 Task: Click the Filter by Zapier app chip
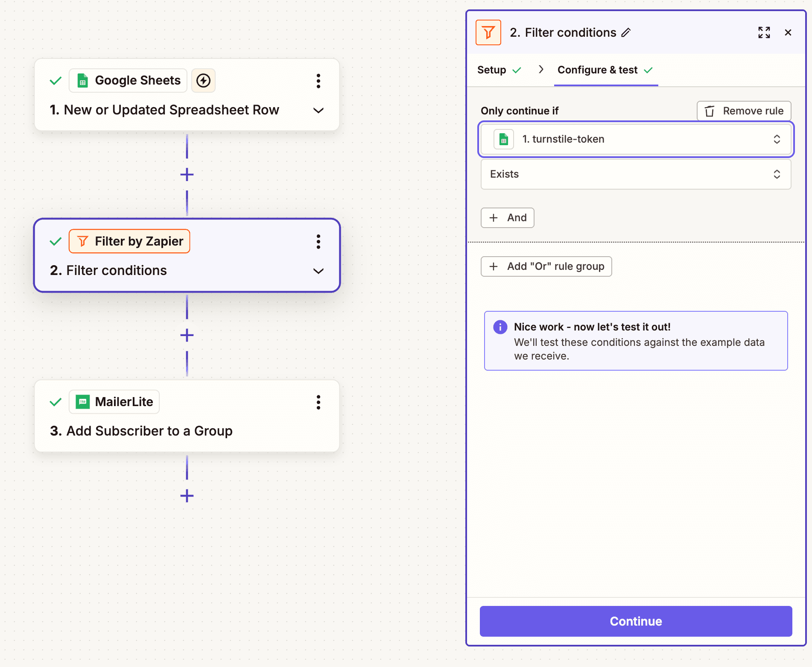pyautogui.click(x=129, y=241)
